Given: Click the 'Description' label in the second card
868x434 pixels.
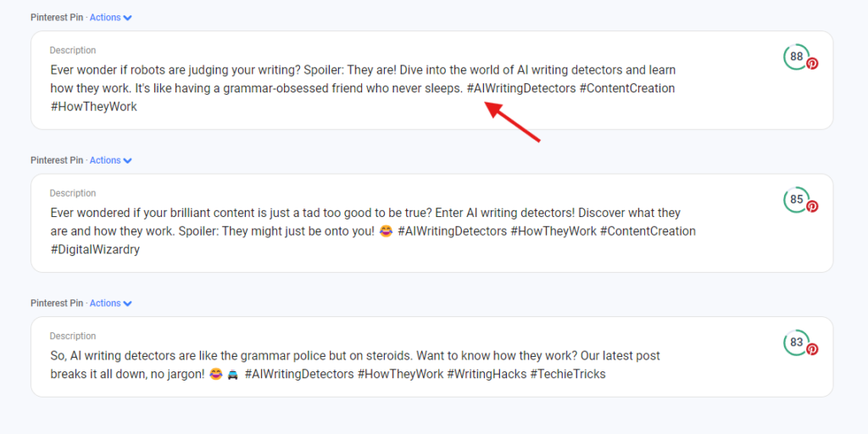Looking at the screenshot, I should 73,193.
